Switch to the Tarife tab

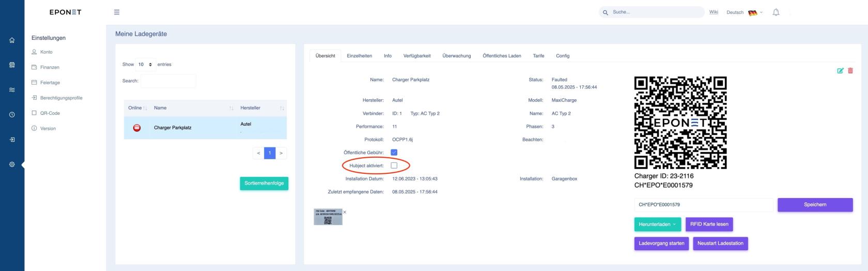coord(538,56)
